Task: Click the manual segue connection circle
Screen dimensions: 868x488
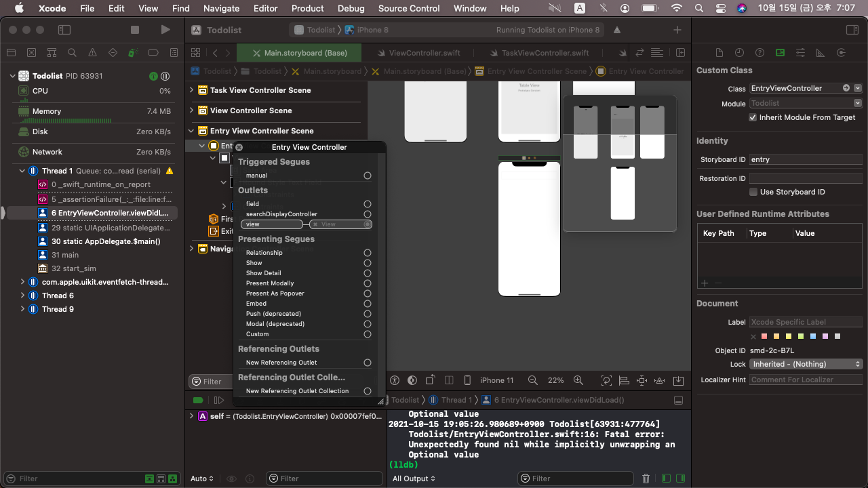Action: pos(368,176)
